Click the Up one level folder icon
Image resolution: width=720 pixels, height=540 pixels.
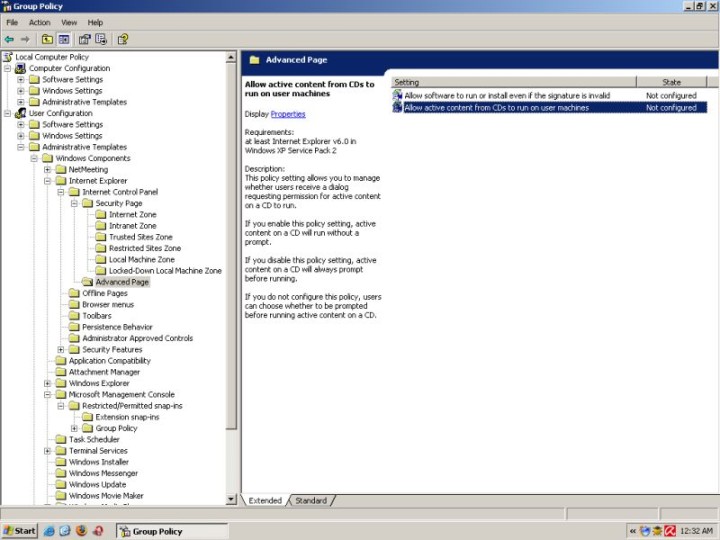click(47, 39)
